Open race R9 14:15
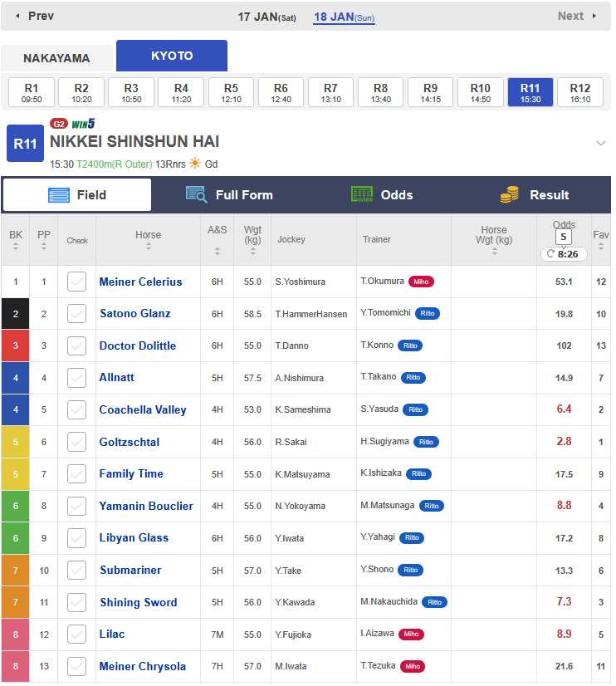Viewport: 616px width, 686px height. click(x=431, y=92)
